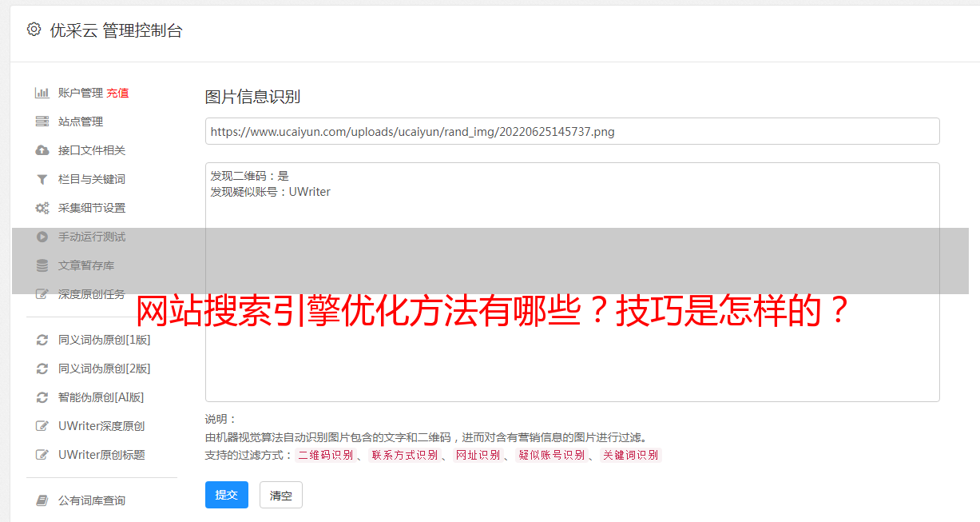Image resolution: width=980 pixels, height=522 pixels.
Task: Click the edit icon for UWriter深度原创
Action: coord(42,426)
